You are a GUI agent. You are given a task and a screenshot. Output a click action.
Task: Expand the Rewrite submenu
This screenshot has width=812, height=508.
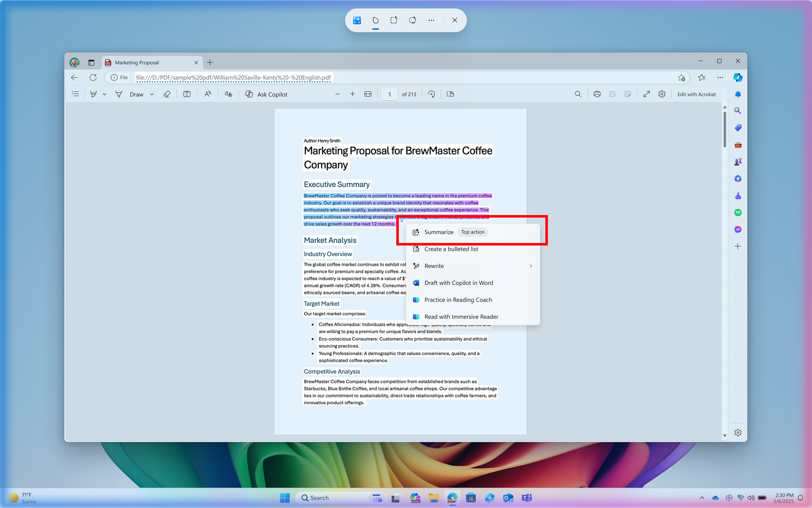[531, 266]
